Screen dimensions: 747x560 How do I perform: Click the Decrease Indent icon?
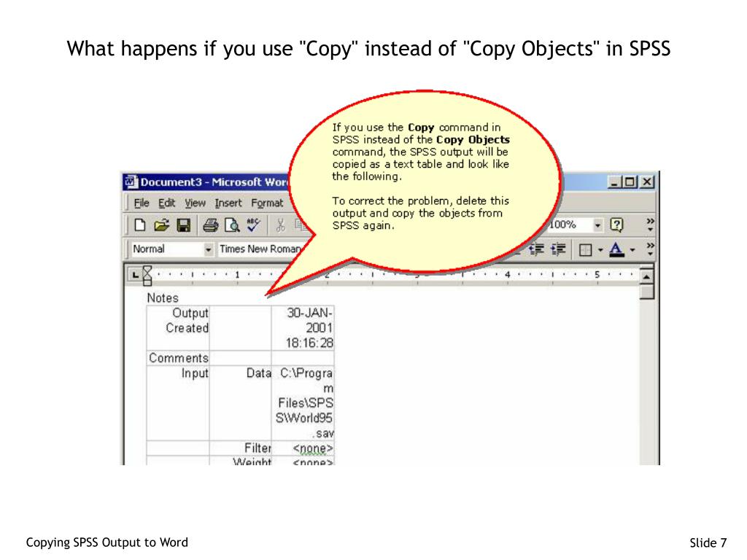tap(536, 249)
